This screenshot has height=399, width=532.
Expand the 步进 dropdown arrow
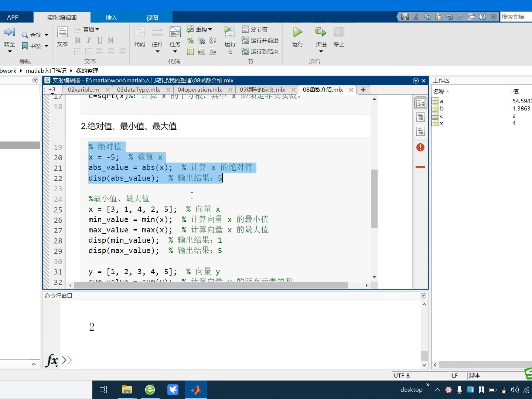[x=321, y=52]
